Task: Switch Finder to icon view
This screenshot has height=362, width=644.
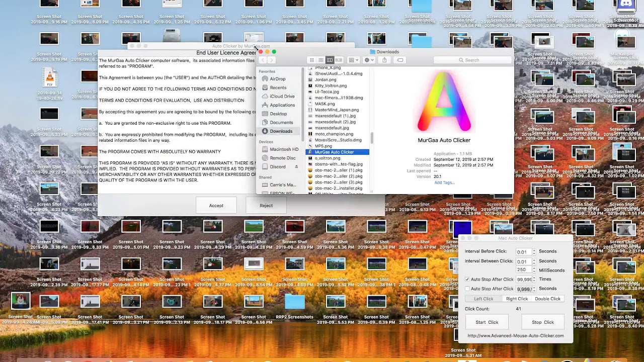Action: tap(312, 60)
